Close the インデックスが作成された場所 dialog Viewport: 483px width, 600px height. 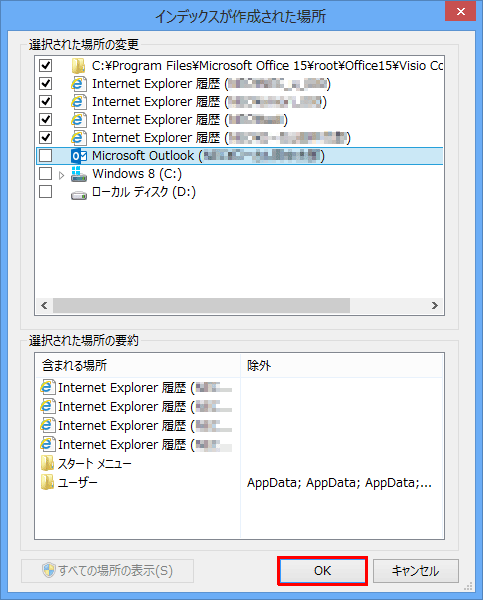tap(460, 11)
